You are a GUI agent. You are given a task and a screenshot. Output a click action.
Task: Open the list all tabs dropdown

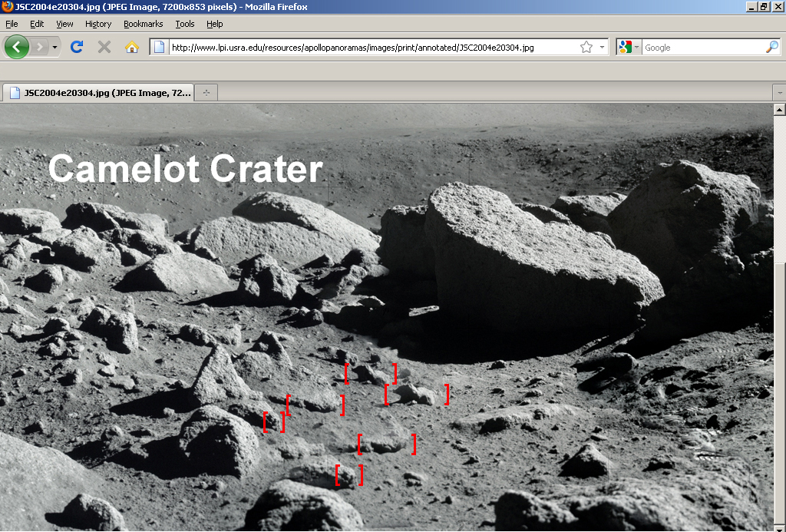[x=780, y=93]
